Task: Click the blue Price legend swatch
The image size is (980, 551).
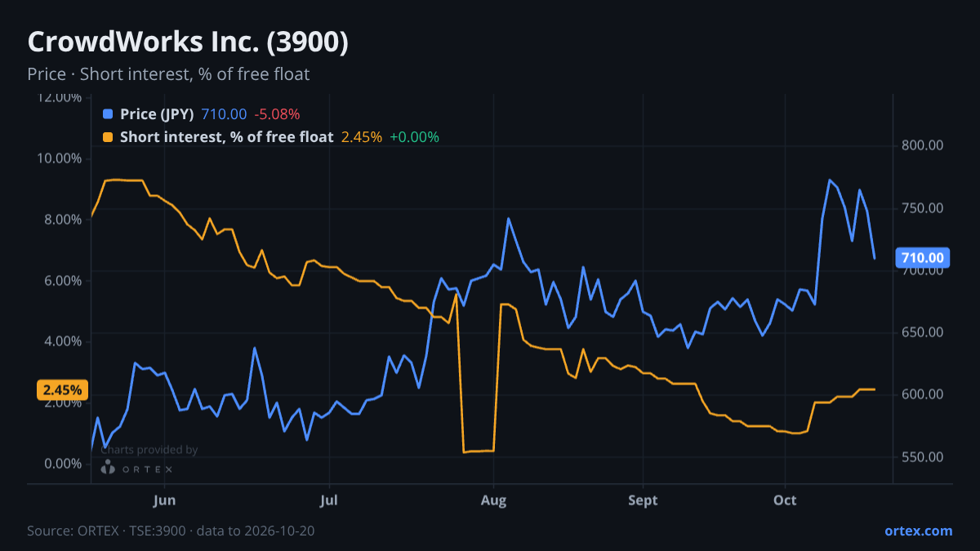Action: [108, 113]
